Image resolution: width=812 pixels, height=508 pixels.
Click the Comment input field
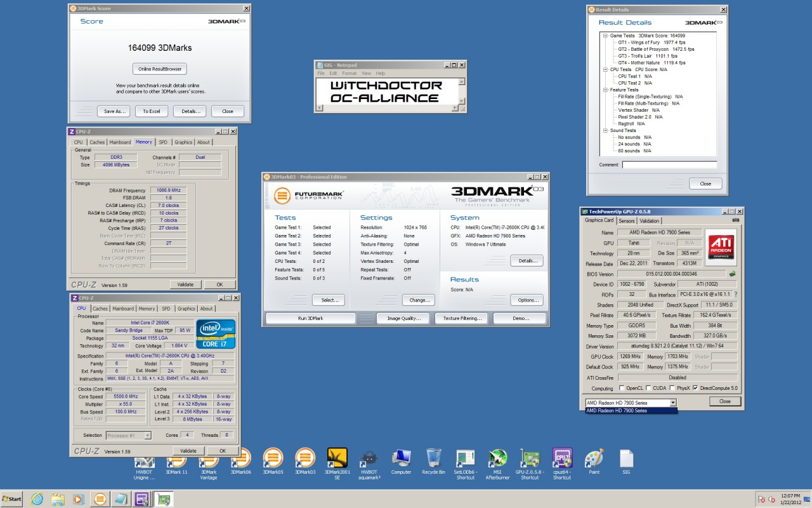point(669,165)
